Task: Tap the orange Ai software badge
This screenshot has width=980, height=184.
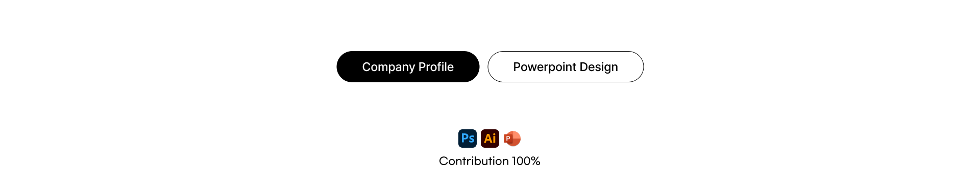Action: pos(490,139)
